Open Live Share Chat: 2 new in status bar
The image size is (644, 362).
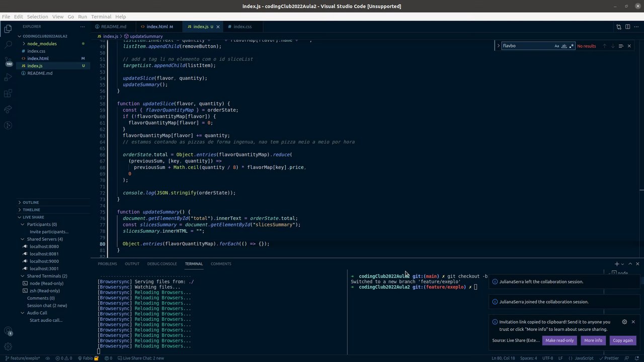coord(141,358)
